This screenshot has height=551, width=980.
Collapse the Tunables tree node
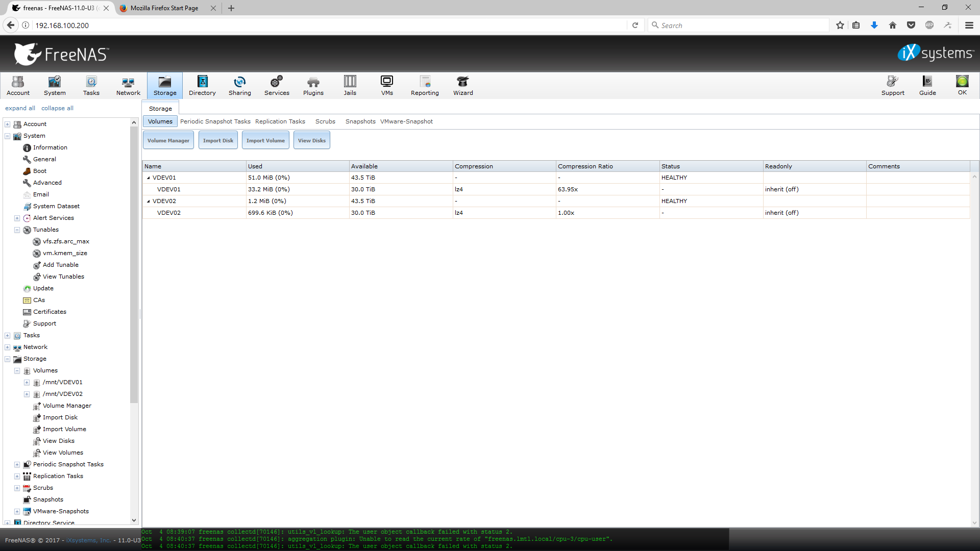(x=17, y=230)
